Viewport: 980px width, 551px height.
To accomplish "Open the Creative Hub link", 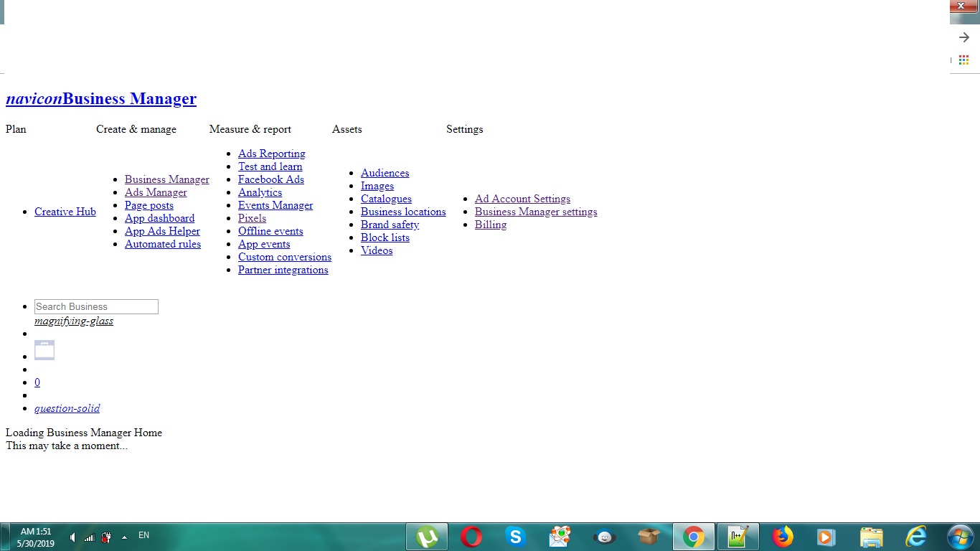I will [x=65, y=212].
